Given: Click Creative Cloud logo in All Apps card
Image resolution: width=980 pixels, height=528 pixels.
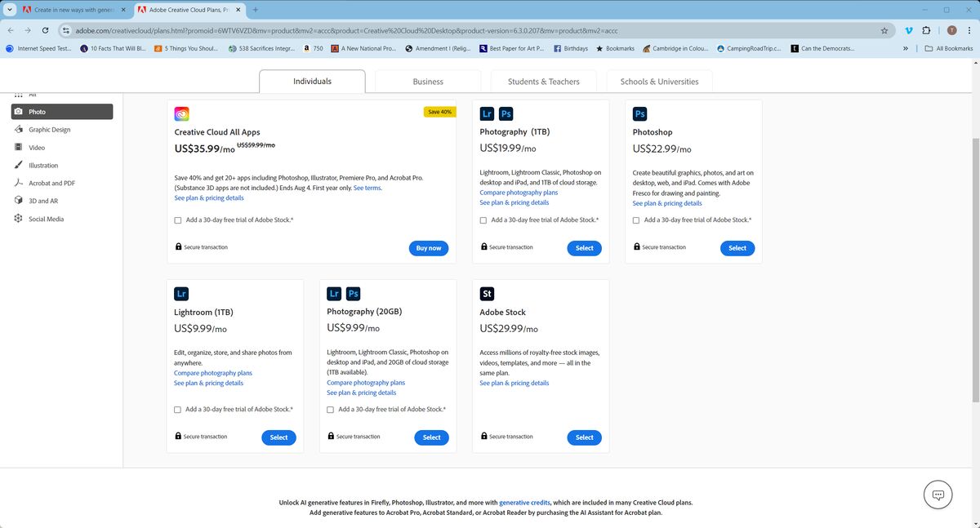Looking at the screenshot, I should [x=182, y=114].
